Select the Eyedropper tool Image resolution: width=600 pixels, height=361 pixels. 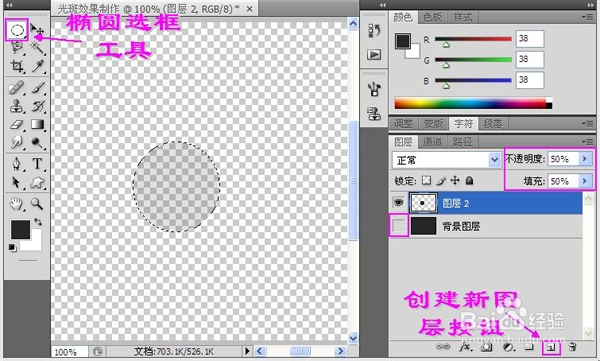37,66
